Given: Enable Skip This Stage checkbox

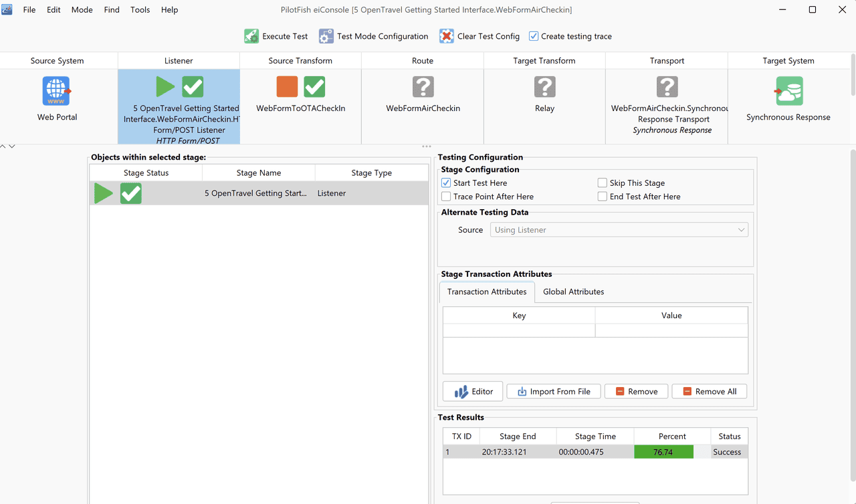Looking at the screenshot, I should 603,182.
